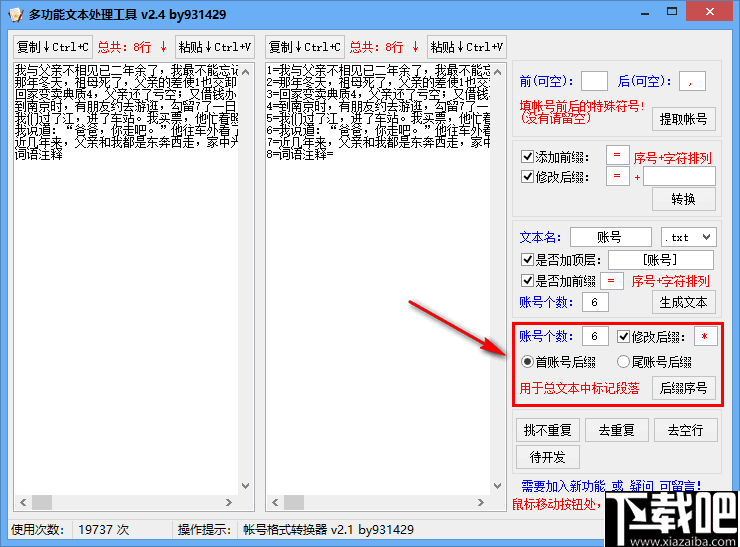The width and height of the screenshot is (740, 547).
Task: Open the .txt file extension dropdown
Action: [x=689, y=237]
